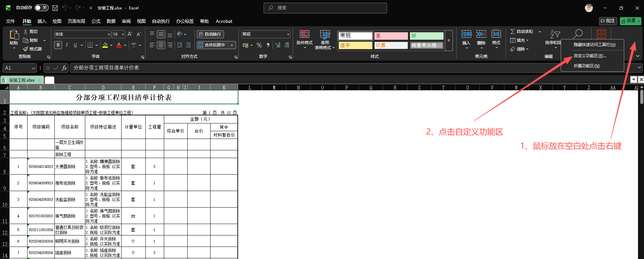The width and height of the screenshot is (644, 259).
Task: Decrease font size with the smaller A
Action: pyautogui.click(x=139, y=34)
